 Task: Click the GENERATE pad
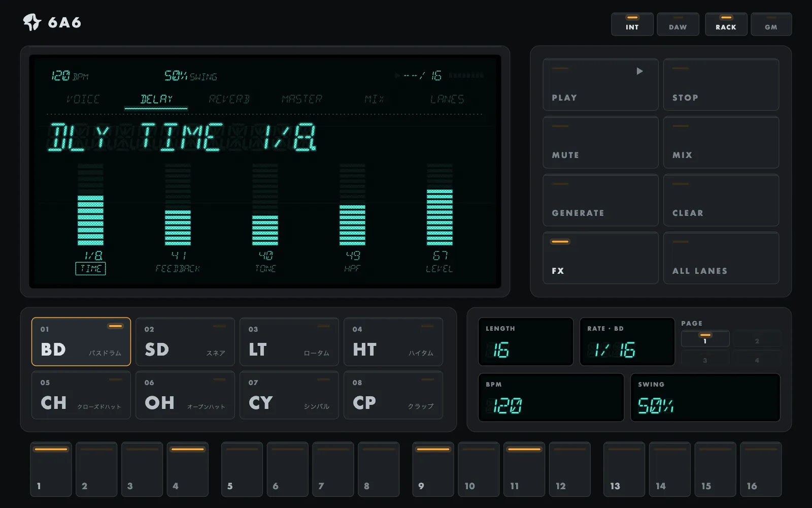pos(600,200)
